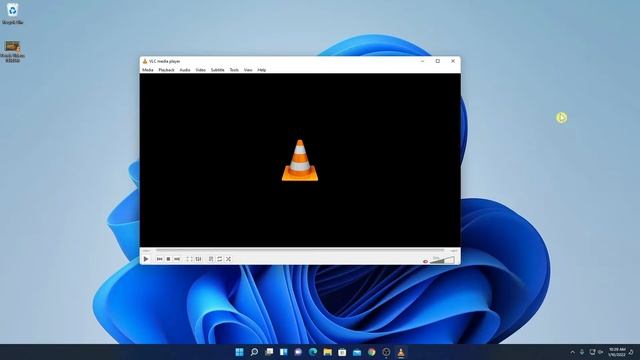
Task: Open the View menu
Action: 248,70
